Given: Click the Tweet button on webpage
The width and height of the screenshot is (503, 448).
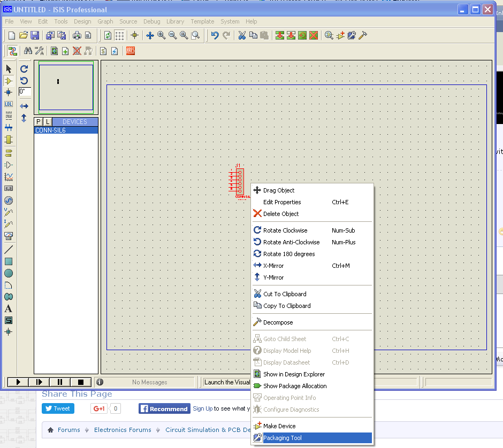Looking at the screenshot, I should point(58,408).
